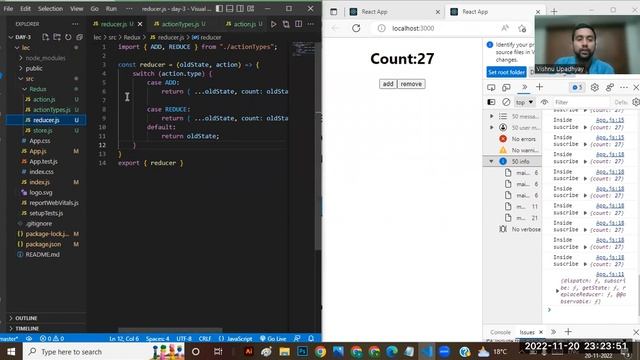Screen dimensions: 640x360
Task: Switch to the actionTypes.js editor tab
Action: 179,24
